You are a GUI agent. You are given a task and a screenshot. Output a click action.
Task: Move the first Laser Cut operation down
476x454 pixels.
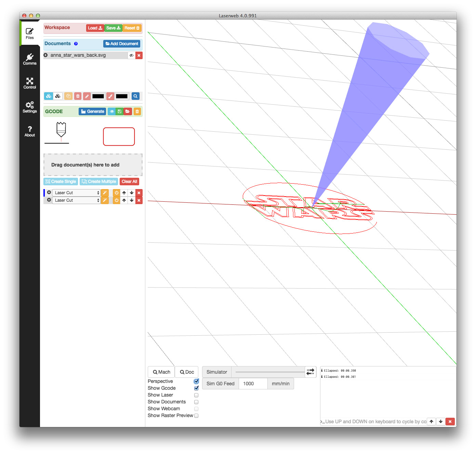coord(132,193)
